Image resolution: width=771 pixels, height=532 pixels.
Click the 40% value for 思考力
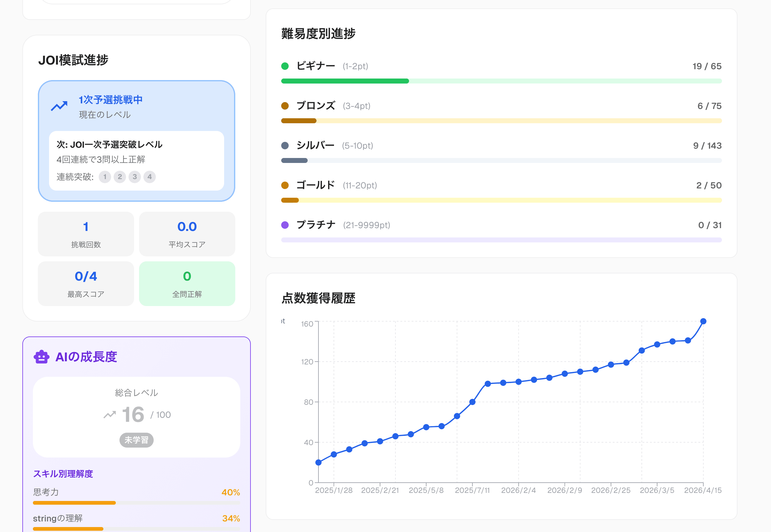pos(231,492)
